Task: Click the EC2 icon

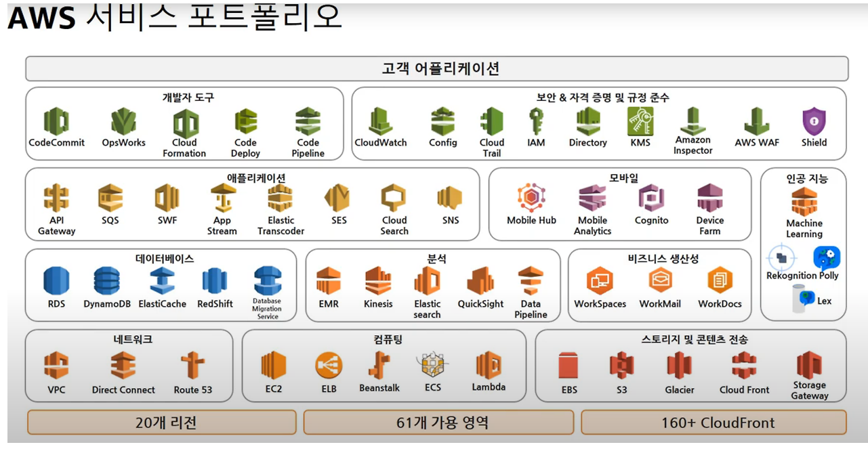Action: pos(274,366)
